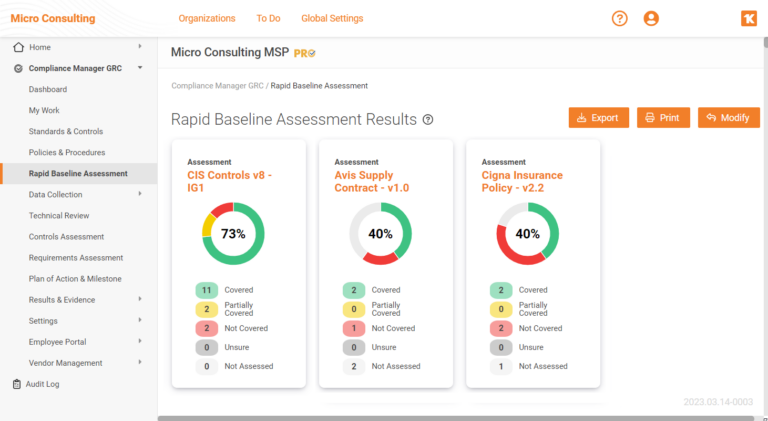Go to Global Settings in top navigation
768x421 pixels.
point(332,18)
